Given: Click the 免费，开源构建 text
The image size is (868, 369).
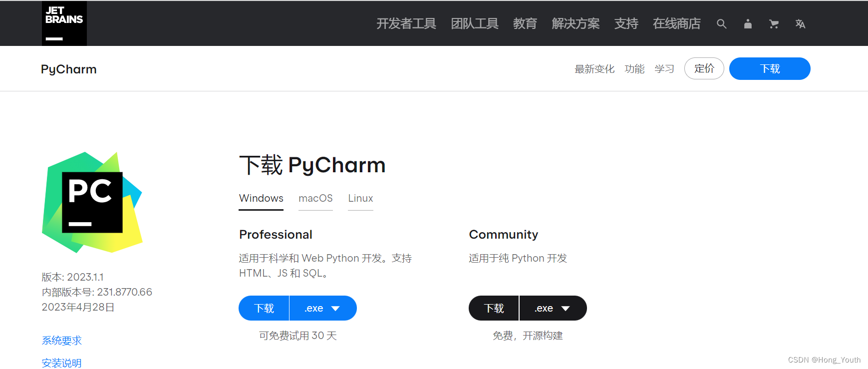Looking at the screenshot, I should click(x=528, y=336).
